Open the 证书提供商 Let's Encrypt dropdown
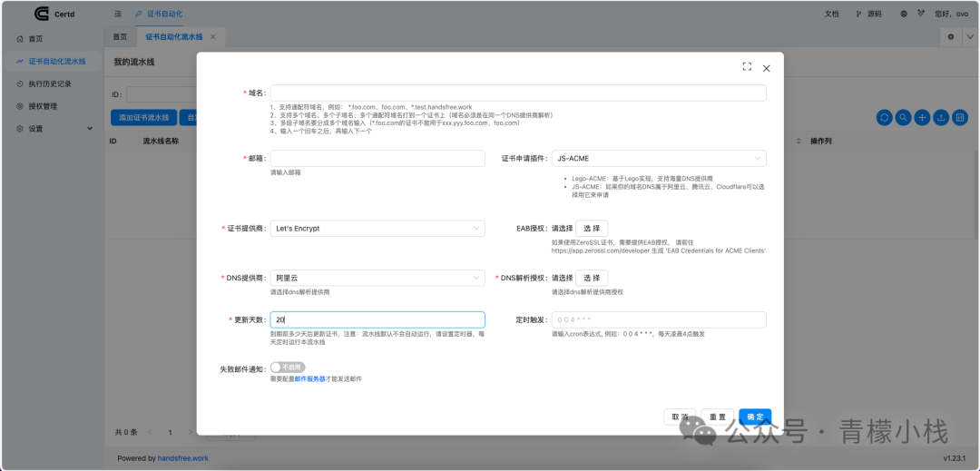 (377, 229)
